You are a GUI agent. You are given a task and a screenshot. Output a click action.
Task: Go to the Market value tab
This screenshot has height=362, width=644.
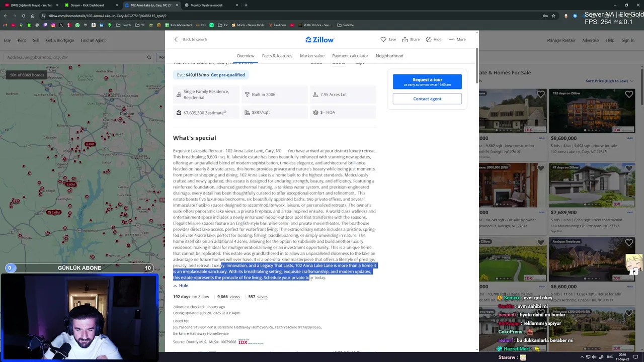312,56
